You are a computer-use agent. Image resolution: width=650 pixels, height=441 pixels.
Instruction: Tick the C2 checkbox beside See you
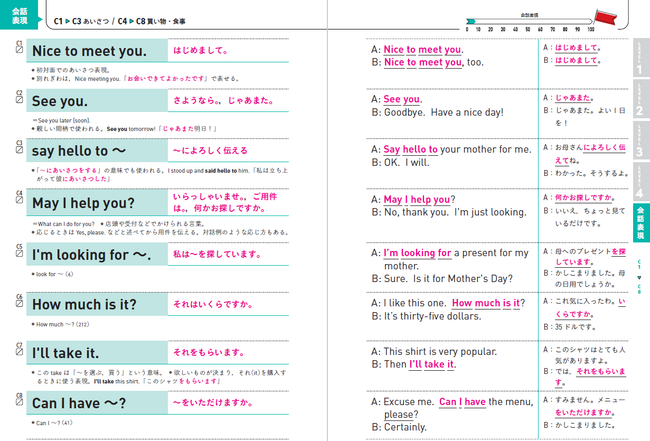pos(19,99)
